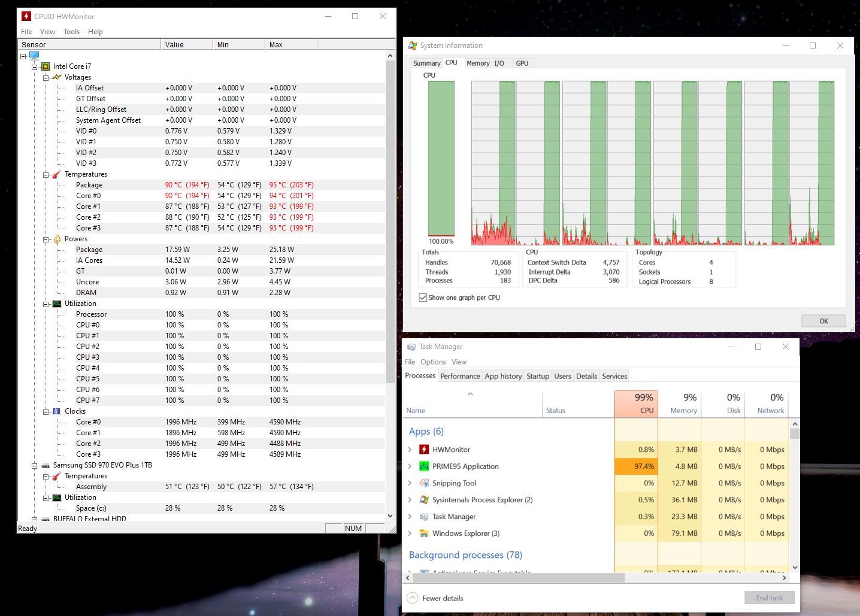860x616 pixels.
Task: Click the Apps (6) group header
Action: [x=426, y=432]
